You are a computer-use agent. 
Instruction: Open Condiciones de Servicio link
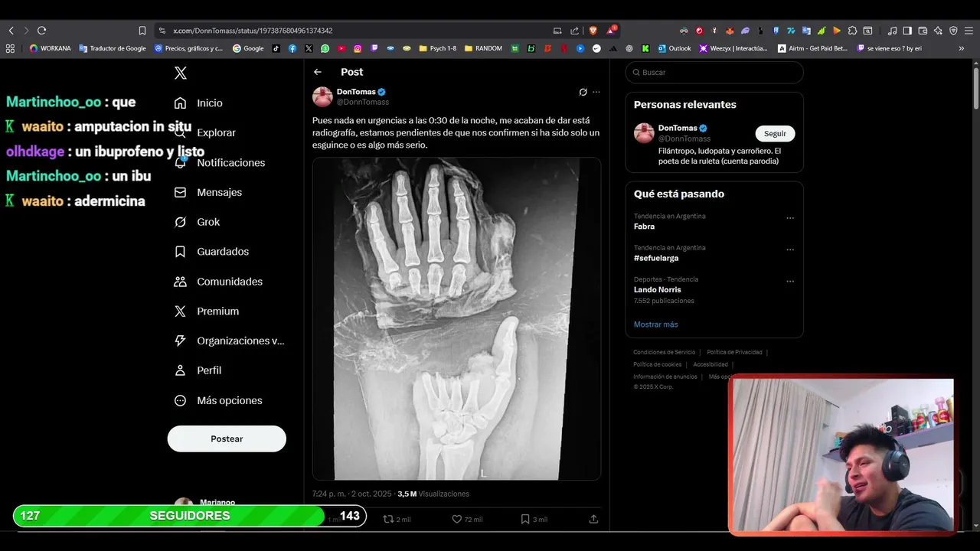pos(664,352)
